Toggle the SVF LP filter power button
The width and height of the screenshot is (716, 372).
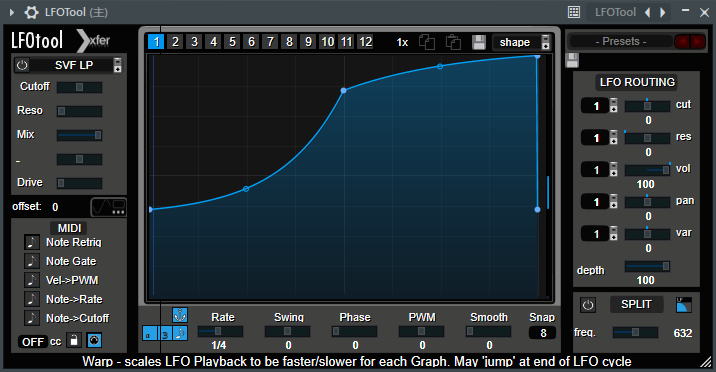(x=22, y=65)
